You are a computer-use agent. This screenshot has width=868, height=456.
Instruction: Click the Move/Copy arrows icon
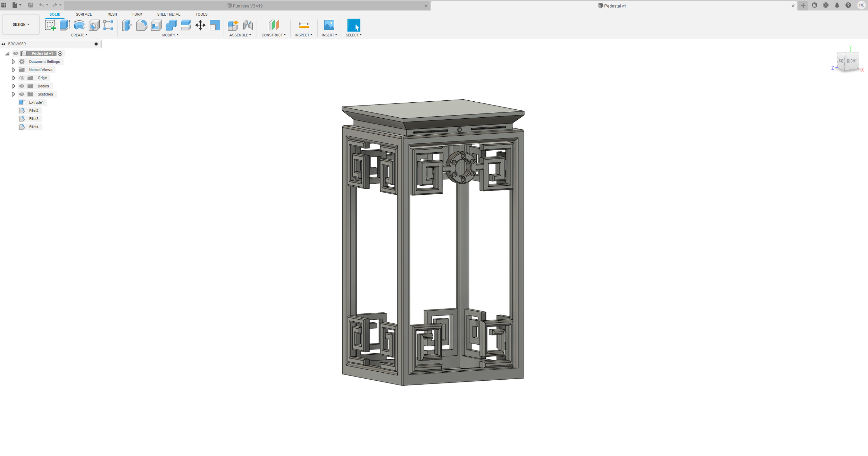200,25
